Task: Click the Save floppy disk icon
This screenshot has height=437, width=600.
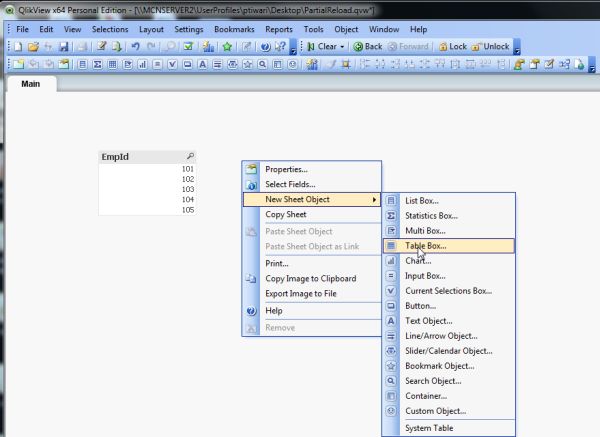Action: coord(64,47)
